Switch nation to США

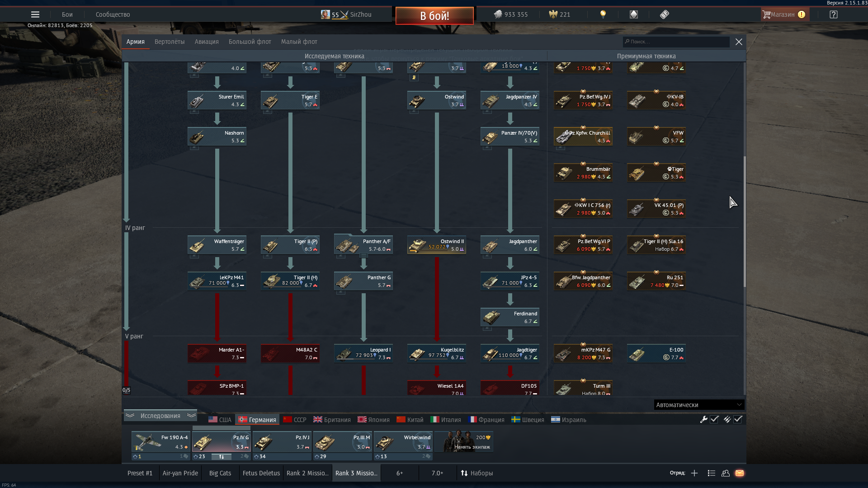(220, 420)
